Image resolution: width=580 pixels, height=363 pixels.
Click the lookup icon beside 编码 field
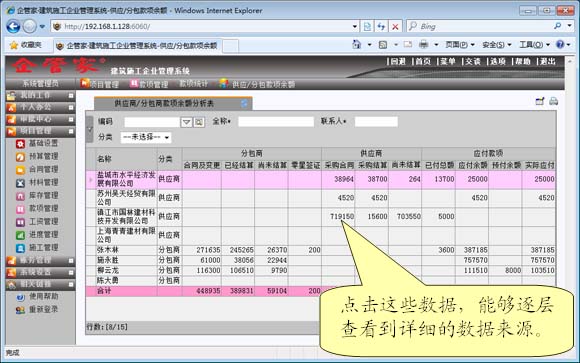click(x=199, y=122)
